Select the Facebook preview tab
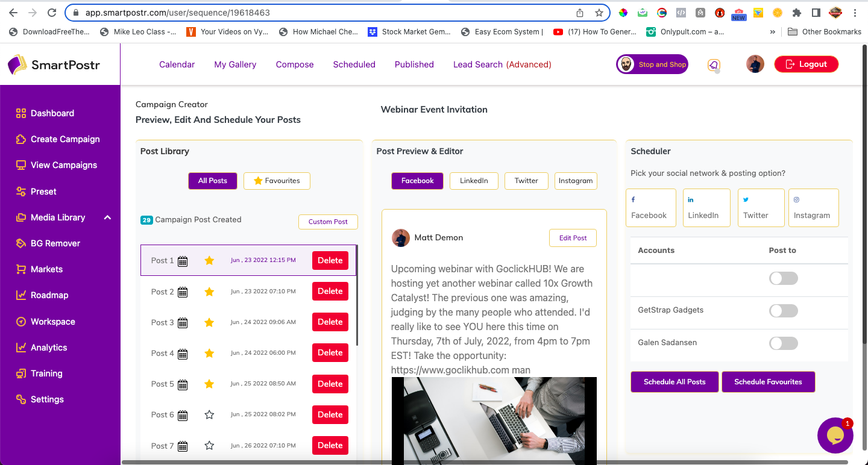The image size is (868, 465). [417, 181]
